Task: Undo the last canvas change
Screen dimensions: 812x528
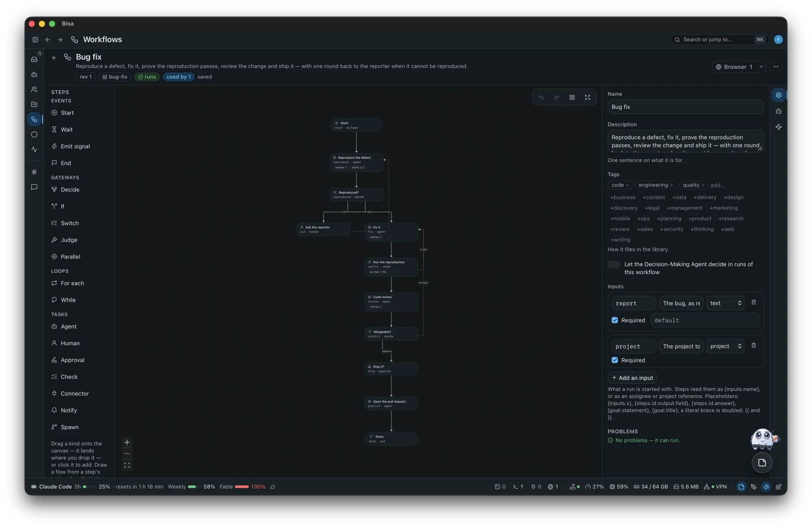Action: [x=541, y=97]
